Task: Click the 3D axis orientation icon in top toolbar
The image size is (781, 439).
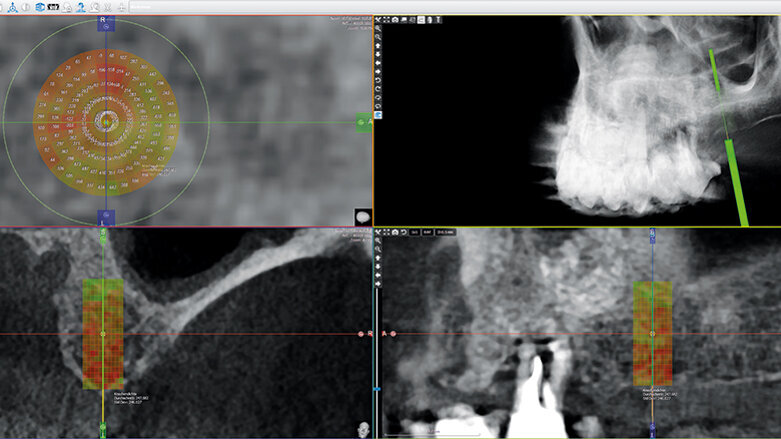Action: pyautogui.click(x=12, y=7)
